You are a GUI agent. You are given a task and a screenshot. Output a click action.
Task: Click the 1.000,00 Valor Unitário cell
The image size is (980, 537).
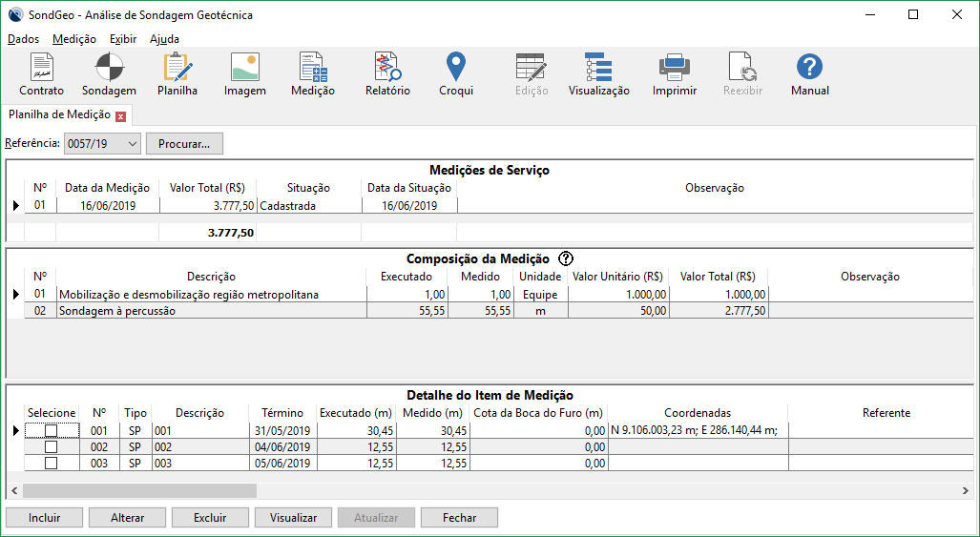coord(618,294)
